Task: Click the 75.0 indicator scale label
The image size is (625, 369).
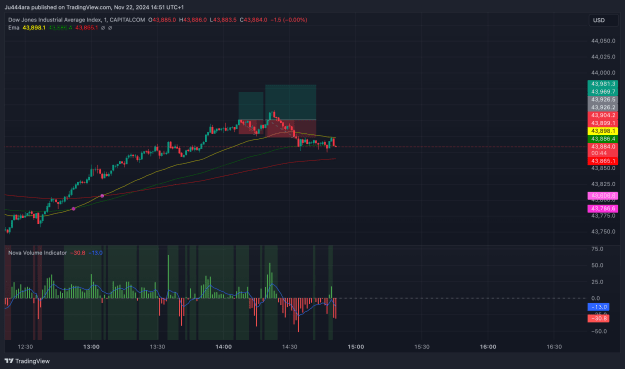Action: [597, 249]
